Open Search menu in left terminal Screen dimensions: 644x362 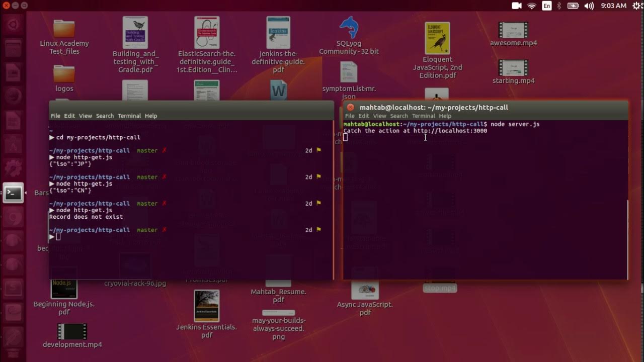(x=105, y=116)
